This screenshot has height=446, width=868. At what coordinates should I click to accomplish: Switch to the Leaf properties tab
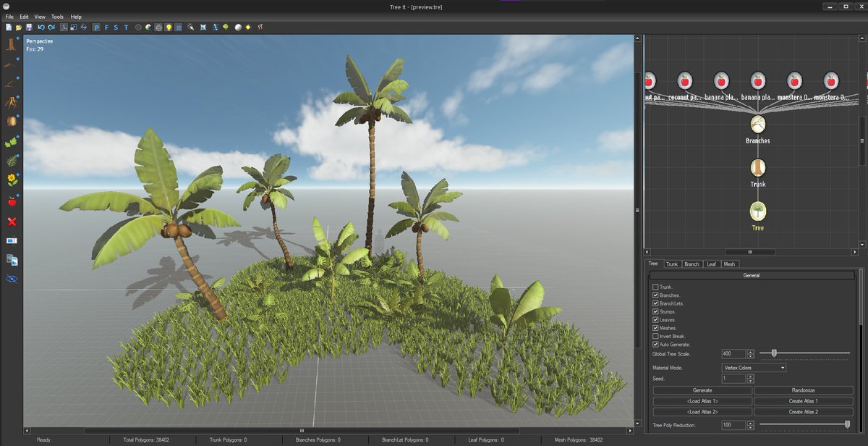(711, 264)
